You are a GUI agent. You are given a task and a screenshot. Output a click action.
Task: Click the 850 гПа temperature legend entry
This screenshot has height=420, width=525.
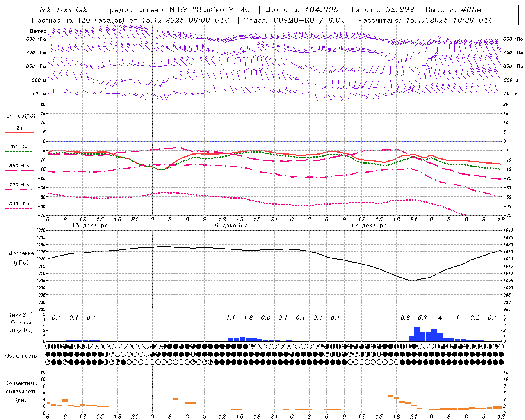tap(19, 166)
